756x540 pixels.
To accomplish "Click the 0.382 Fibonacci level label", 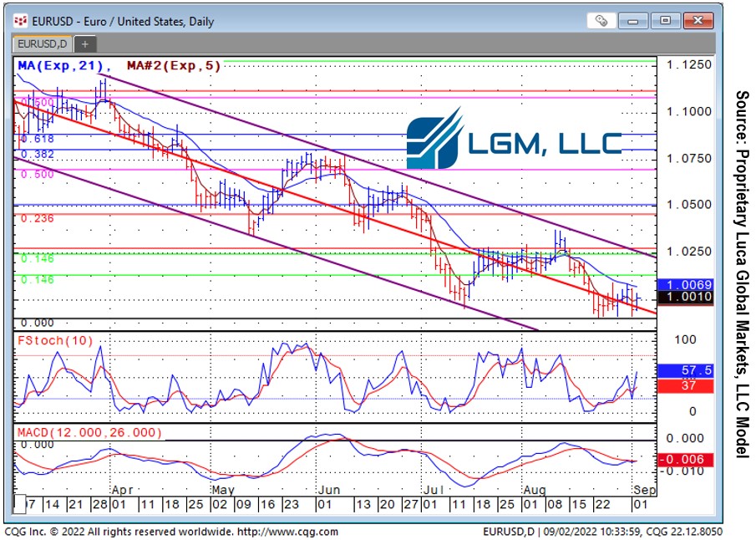I will (x=38, y=155).
